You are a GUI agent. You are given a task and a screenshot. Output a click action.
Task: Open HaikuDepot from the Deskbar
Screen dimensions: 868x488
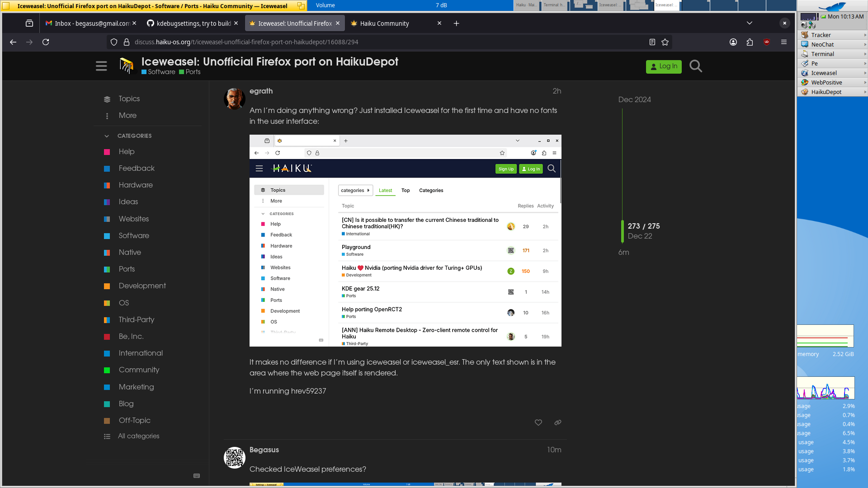pyautogui.click(x=826, y=92)
